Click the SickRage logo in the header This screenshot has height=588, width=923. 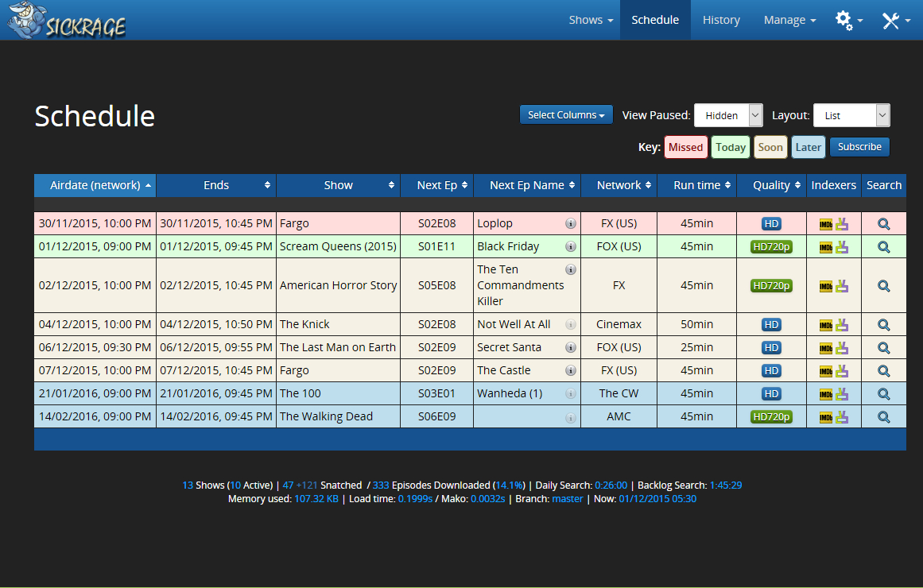tap(67, 21)
